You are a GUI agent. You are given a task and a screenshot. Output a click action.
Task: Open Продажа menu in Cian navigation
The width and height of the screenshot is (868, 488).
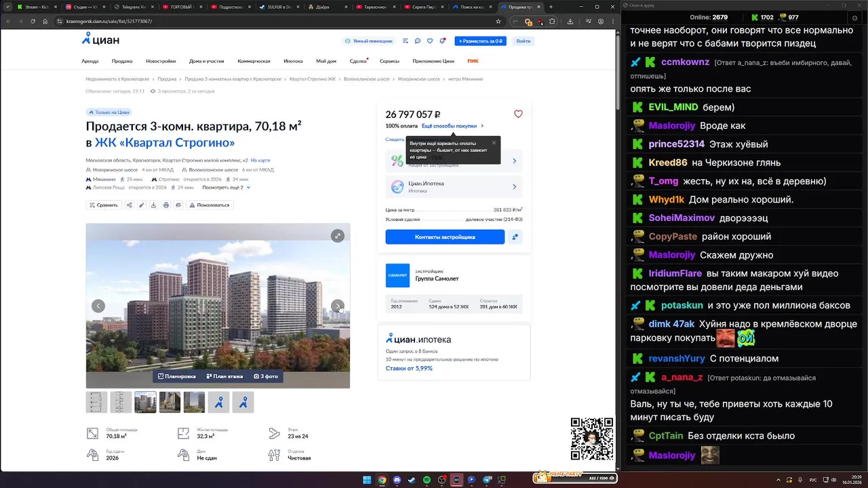[x=122, y=61]
